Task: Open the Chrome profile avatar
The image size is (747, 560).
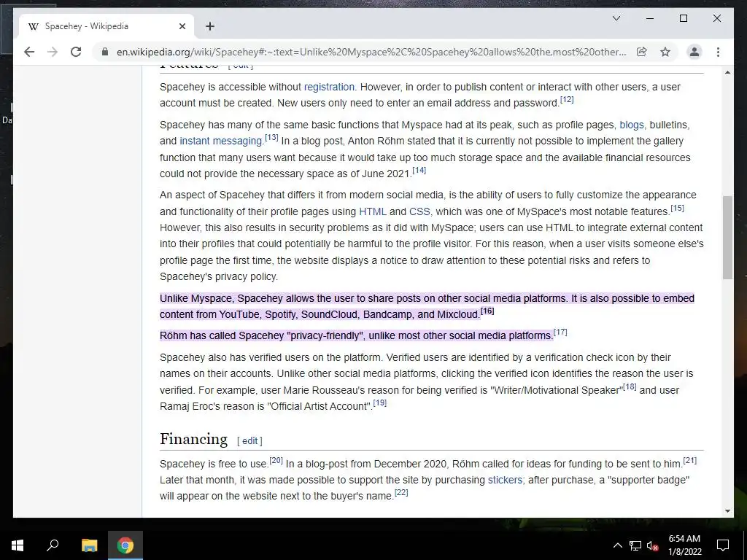Action: tap(694, 52)
